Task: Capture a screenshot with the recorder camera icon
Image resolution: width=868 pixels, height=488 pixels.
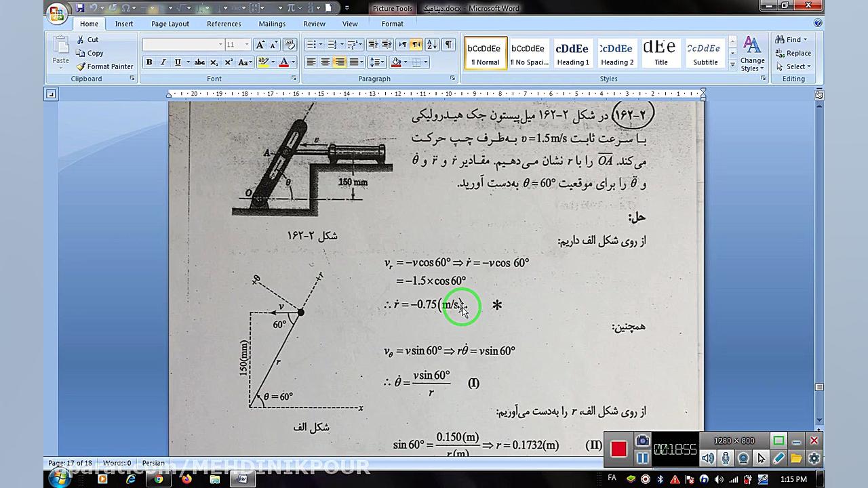Action: pyautogui.click(x=642, y=441)
